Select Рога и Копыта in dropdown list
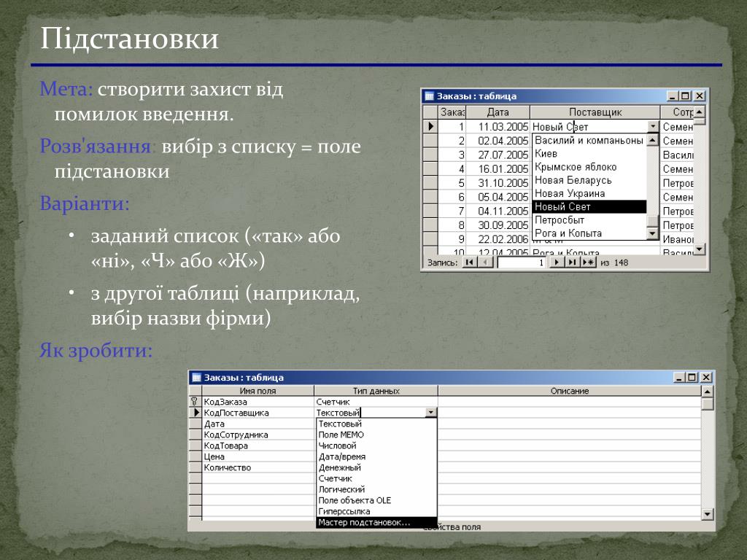747x560 pixels. click(589, 233)
